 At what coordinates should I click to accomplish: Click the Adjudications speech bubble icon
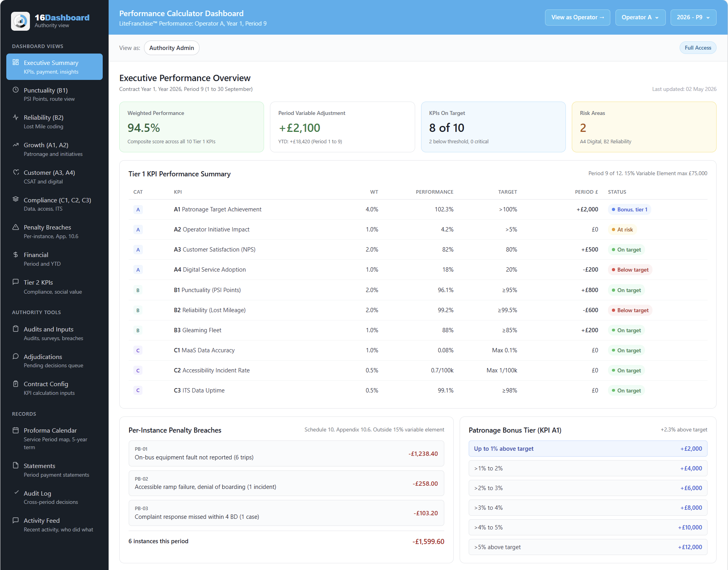click(x=16, y=356)
